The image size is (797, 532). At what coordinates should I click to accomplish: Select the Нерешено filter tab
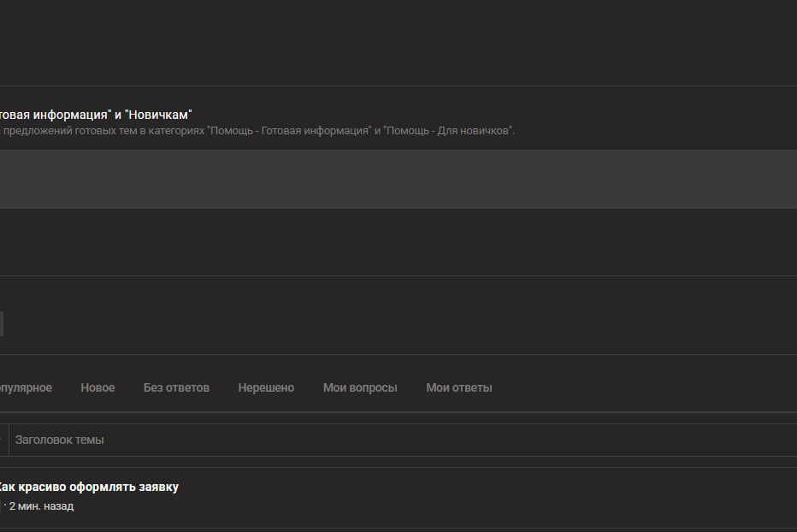pos(266,387)
